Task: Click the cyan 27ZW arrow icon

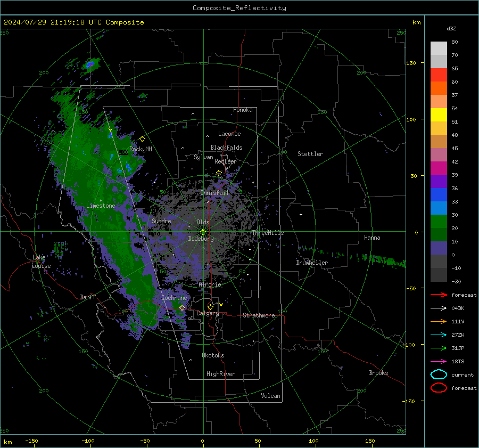Action: click(439, 335)
